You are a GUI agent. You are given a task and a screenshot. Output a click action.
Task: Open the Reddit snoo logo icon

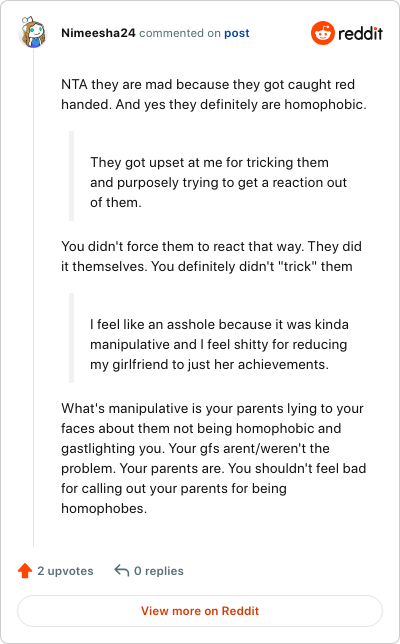[323, 33]
